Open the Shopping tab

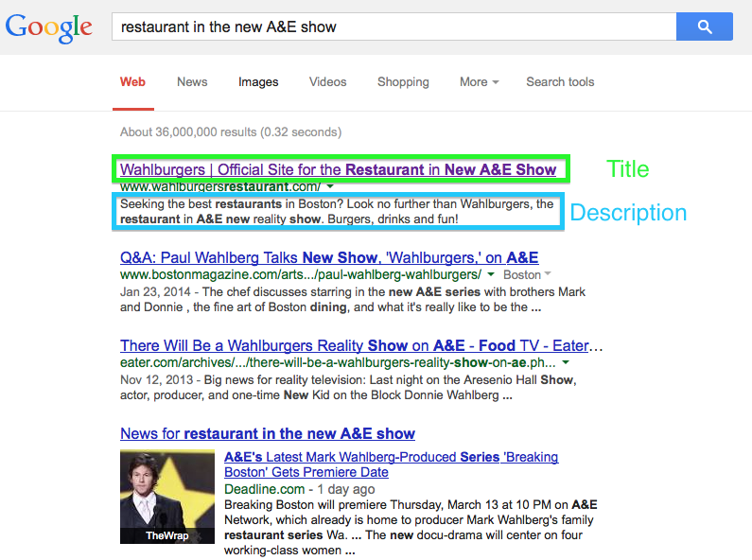tap(403, 82)
